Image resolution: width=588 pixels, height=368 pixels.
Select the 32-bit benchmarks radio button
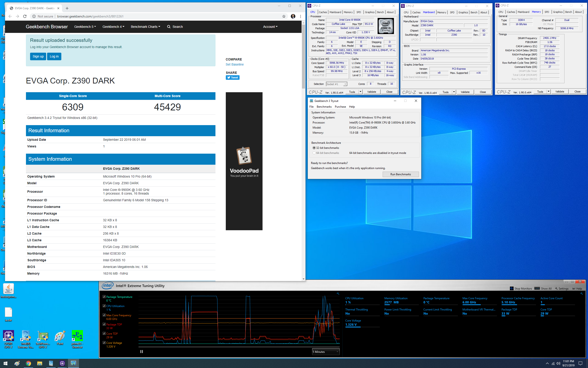314,148
